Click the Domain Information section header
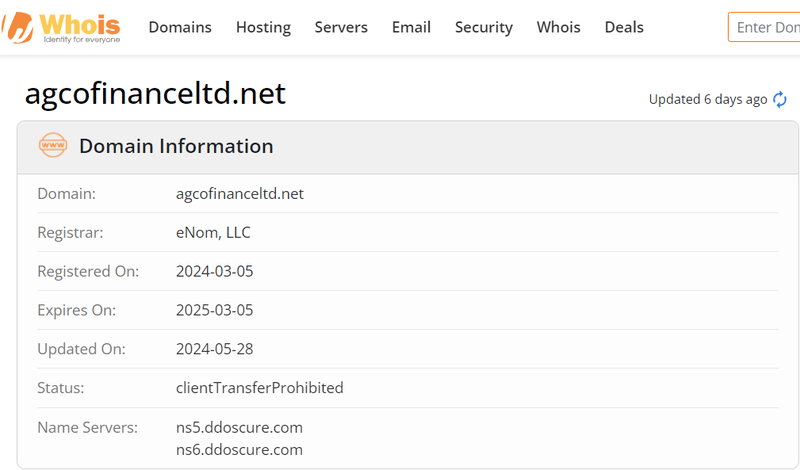The height and width of the screenshot is (470, 800). (176, 146)
